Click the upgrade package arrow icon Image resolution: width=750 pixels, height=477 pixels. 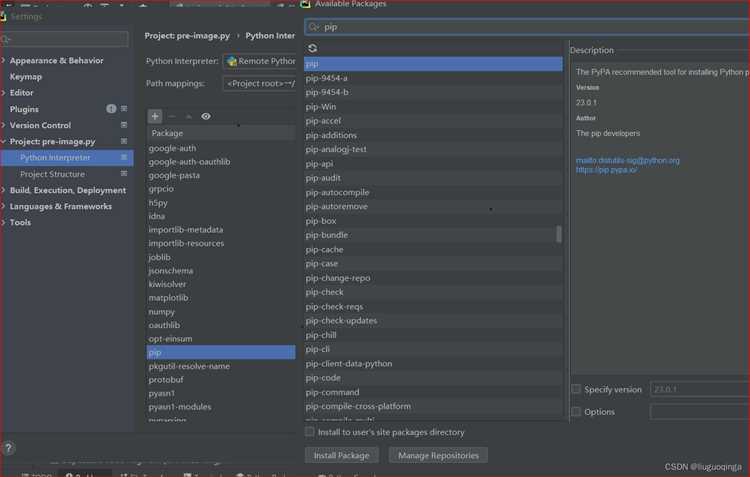pyautogui.click(x=188, y=116)
